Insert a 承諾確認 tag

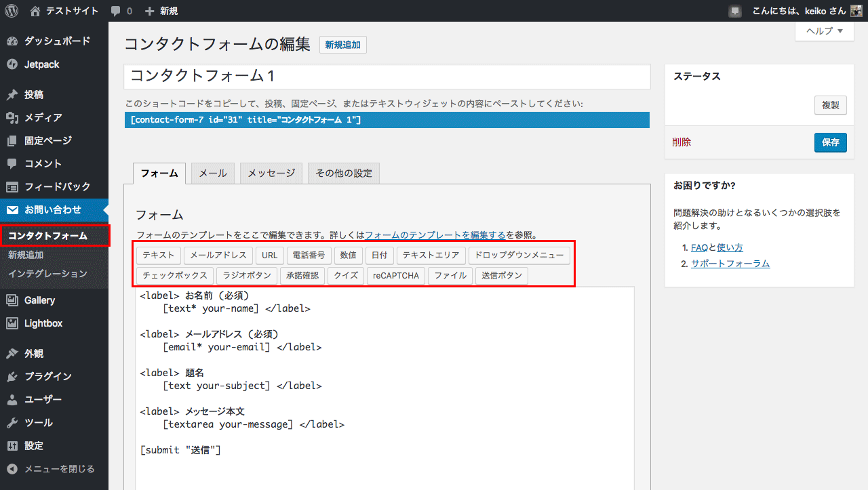(302, 276)
